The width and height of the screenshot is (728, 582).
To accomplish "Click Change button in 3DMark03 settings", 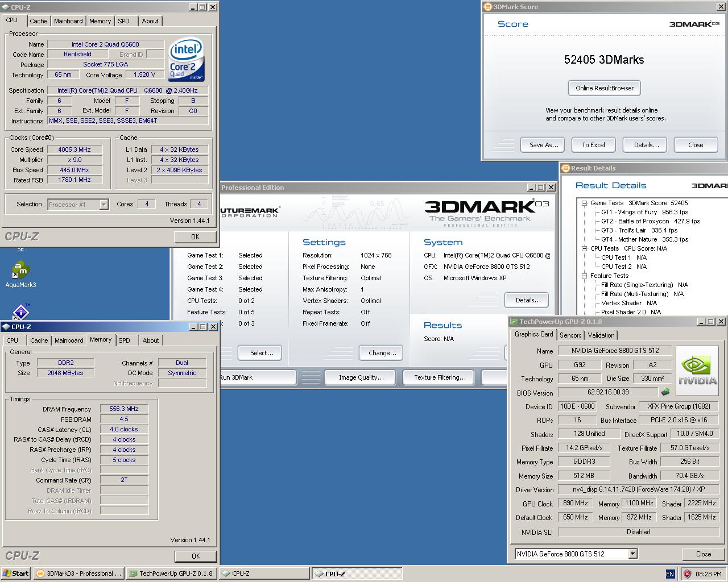I will [382, 353].
